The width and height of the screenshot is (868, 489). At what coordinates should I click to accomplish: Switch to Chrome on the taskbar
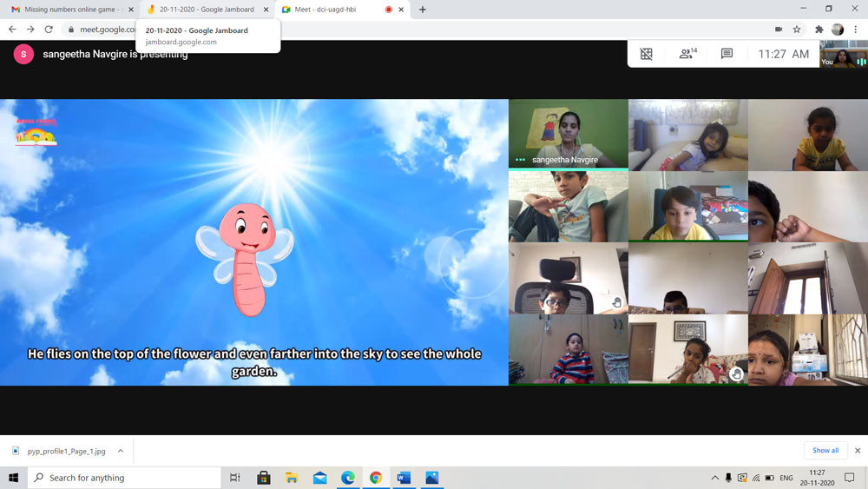(376, 478)
